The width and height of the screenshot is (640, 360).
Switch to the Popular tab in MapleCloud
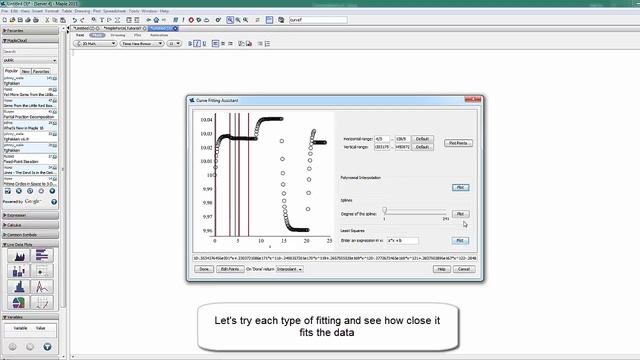click(11, 71)
